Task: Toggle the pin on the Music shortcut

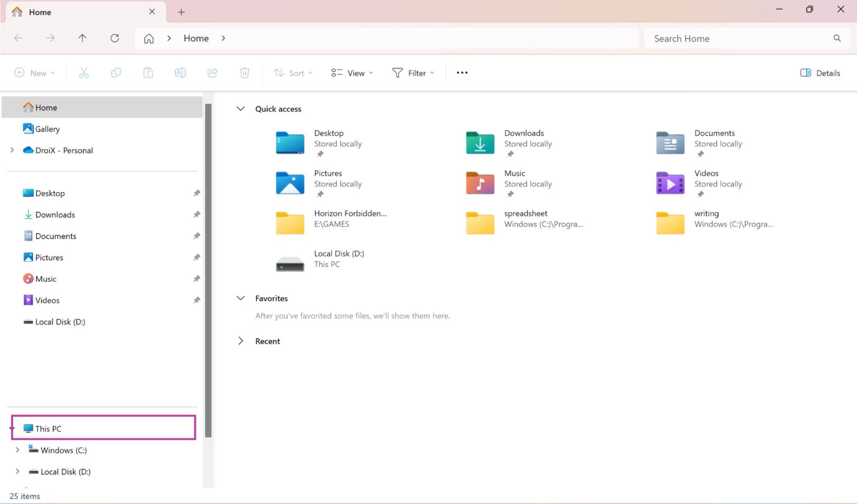Action: coord(197,279)
